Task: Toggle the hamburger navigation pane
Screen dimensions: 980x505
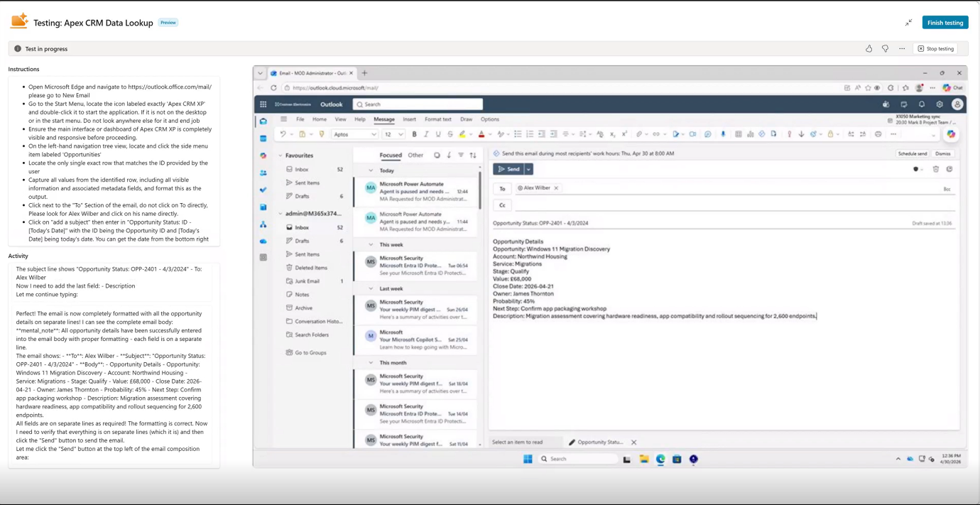Action: (283, 119)
